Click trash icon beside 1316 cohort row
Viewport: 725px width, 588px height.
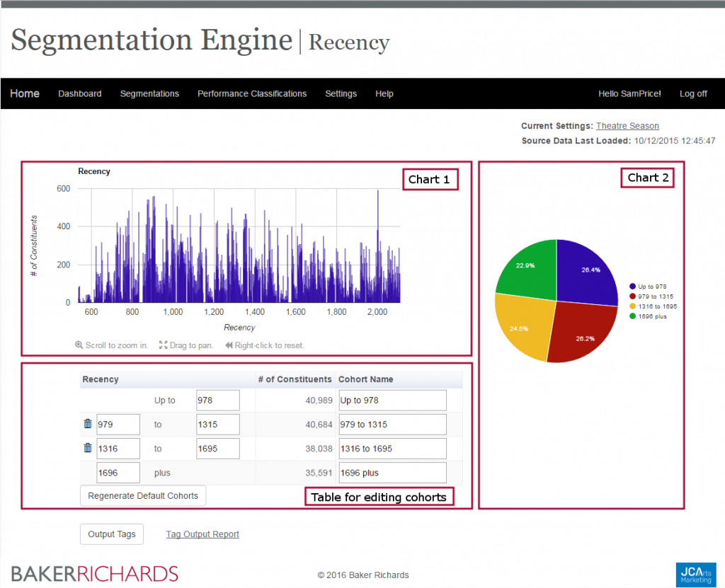88,448
